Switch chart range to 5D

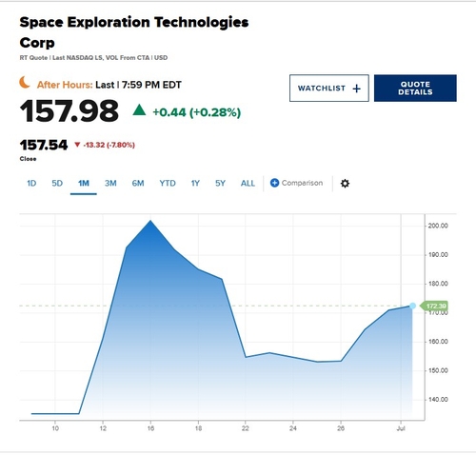click(x=57, y=184)
